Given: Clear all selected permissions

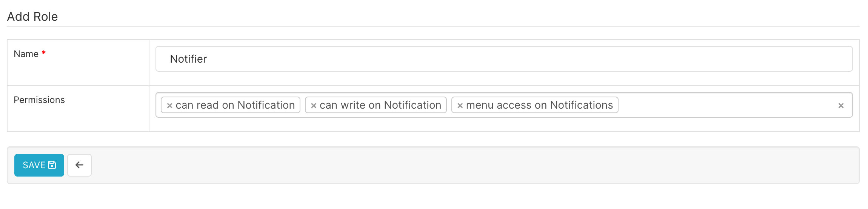Looking at the screenshot, I should (x=841, y=106).
